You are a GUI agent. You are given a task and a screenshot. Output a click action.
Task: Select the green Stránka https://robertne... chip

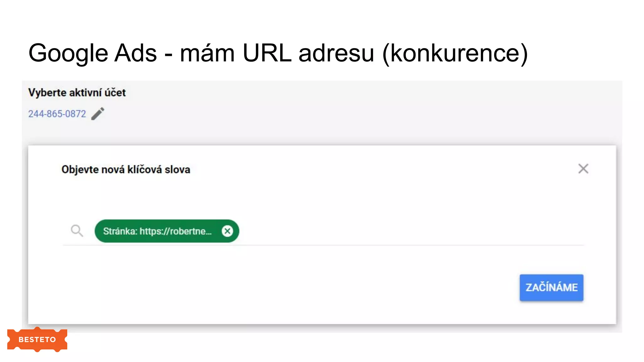[x=167, y=231]
